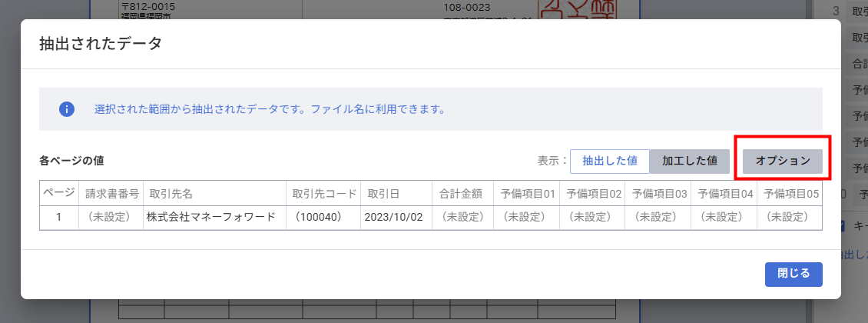
Task: Click the 取引先コード column header
Action: pyautogui.click(x=323, y=193)
